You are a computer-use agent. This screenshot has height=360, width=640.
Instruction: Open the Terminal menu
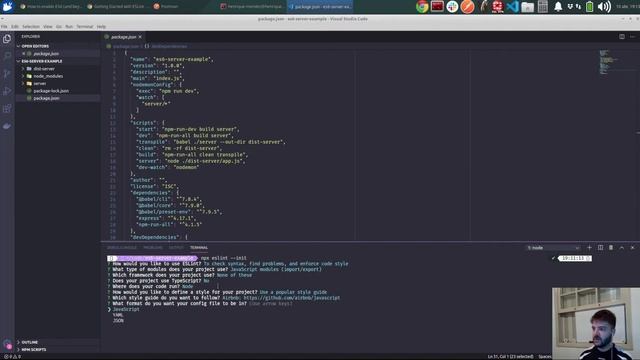tap(85, 27)
